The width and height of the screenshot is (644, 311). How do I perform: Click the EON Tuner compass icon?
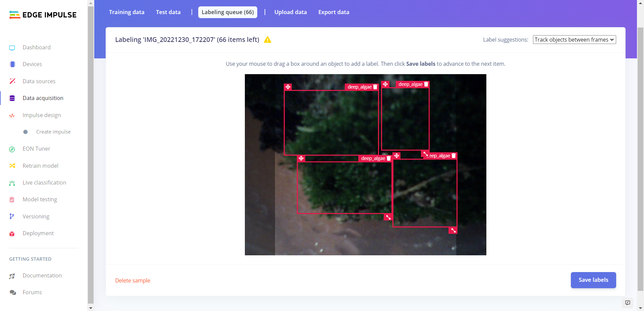tap(12, 149)
